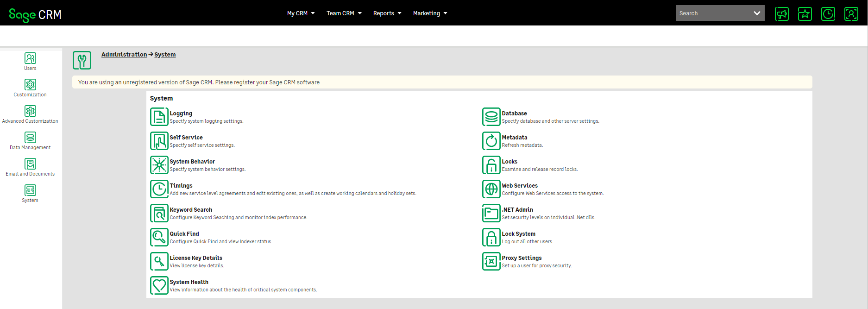This screenshot has height=309, width=868.
Task: Open the System sidebar icon
Action: [30, 190]
